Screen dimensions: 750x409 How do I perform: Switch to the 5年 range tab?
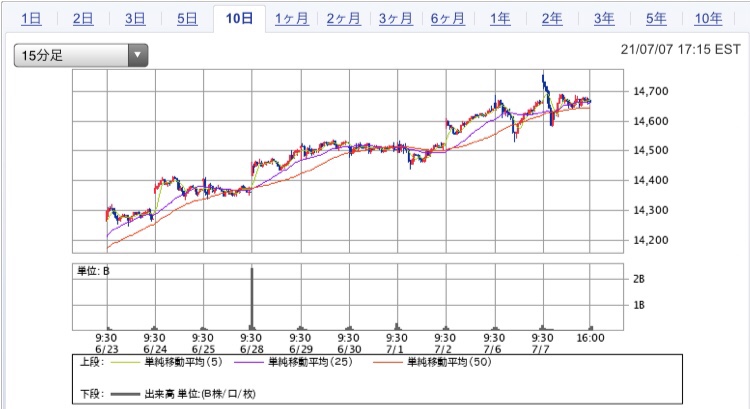(656, 19)
